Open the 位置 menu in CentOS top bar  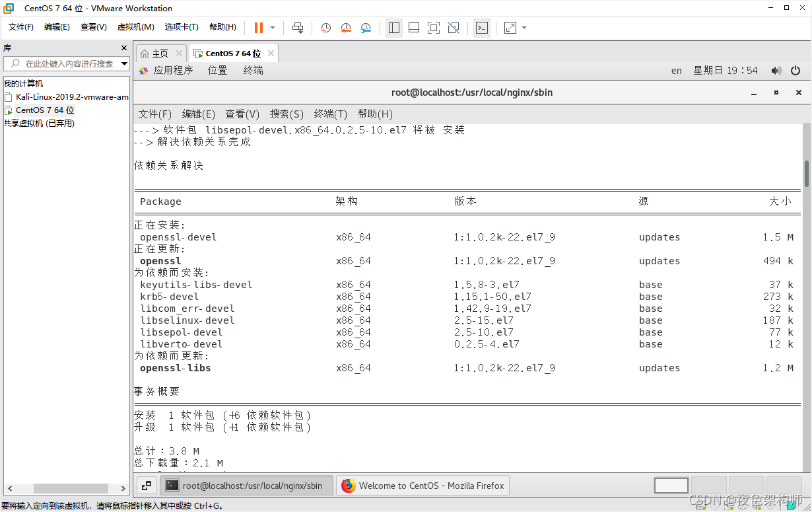tap(217, 70)
